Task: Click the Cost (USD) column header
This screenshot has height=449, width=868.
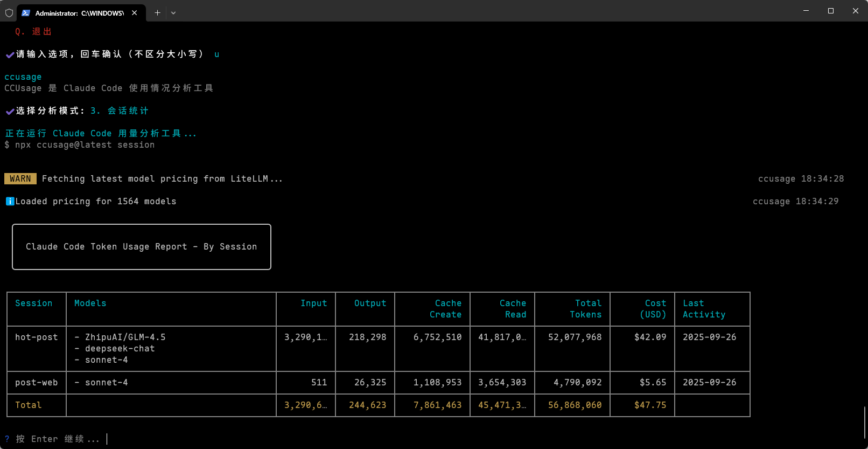Action: click(653, 309)
